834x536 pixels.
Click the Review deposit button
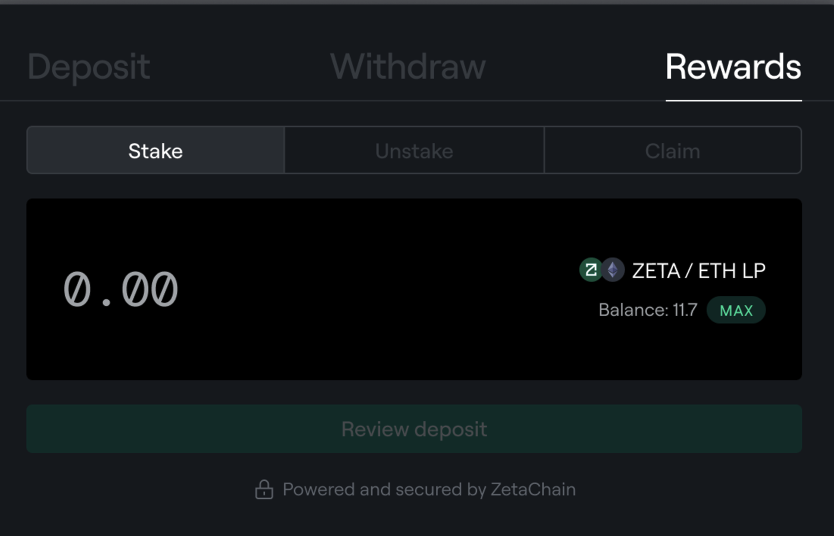point(414,429)
